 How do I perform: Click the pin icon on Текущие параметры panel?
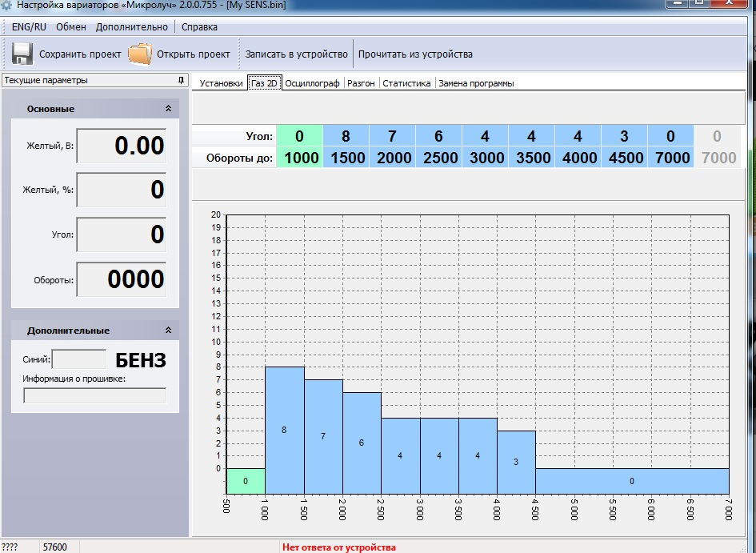point(181,81)
